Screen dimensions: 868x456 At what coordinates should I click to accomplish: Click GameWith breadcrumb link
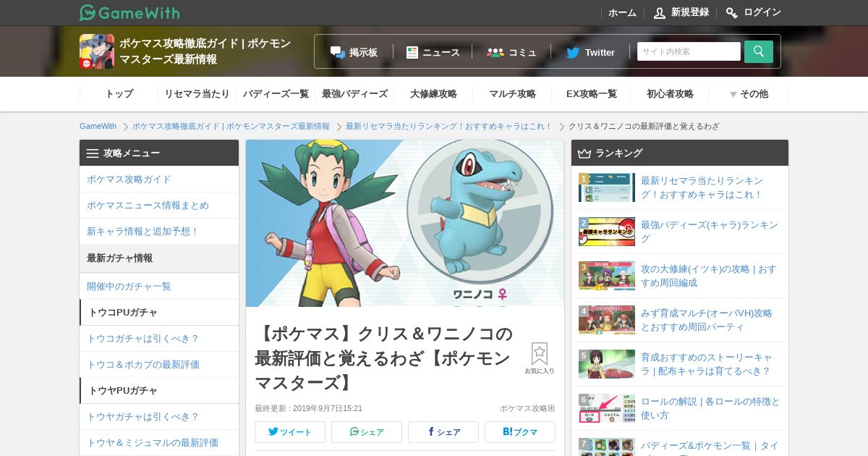click(x=98, y=126)
